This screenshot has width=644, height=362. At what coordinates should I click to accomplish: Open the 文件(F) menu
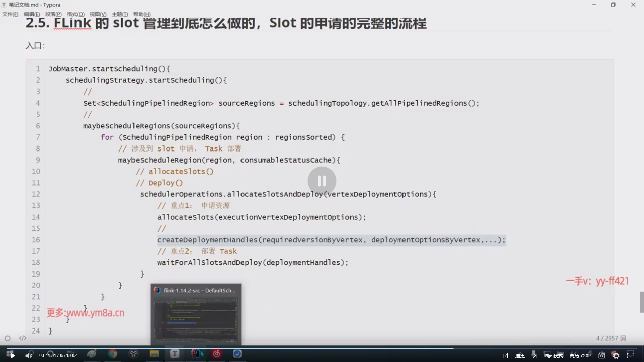point(10,14)
